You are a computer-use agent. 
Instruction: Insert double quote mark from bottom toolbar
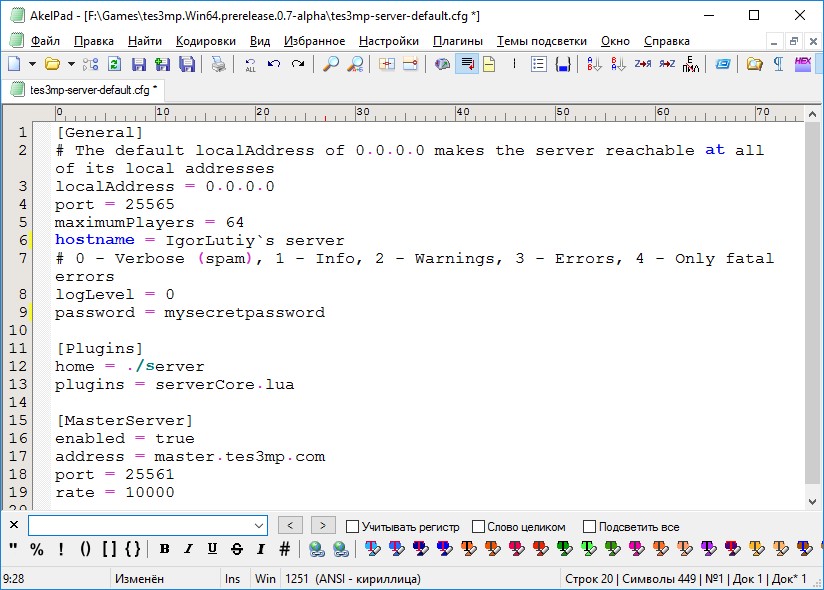click(x=14, y=549)
